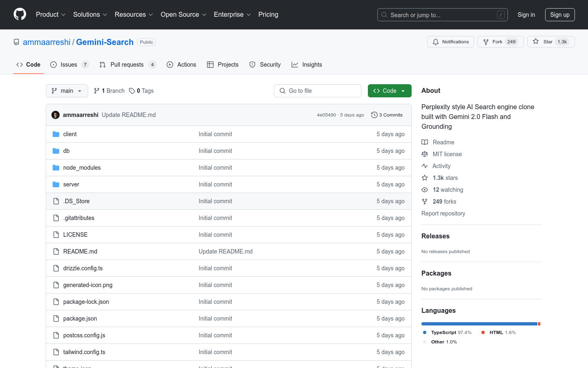Open the 3 Commits history
The image size is (588, 368).
click(387, 115)
